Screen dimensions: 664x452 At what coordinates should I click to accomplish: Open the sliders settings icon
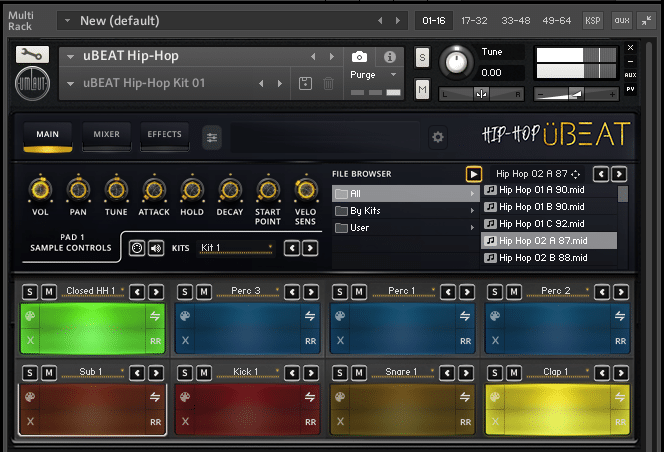(212, 137)
